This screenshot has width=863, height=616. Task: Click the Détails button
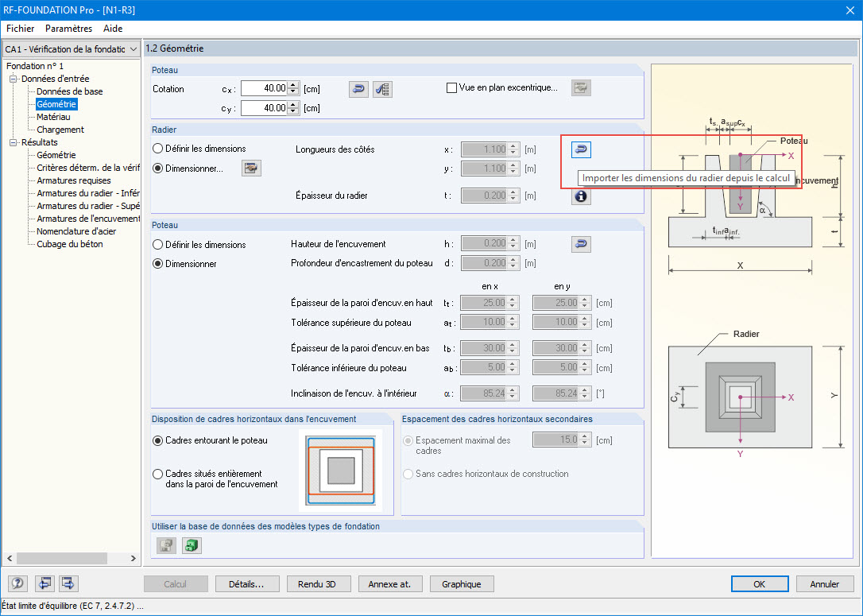[x=247, y=583]
